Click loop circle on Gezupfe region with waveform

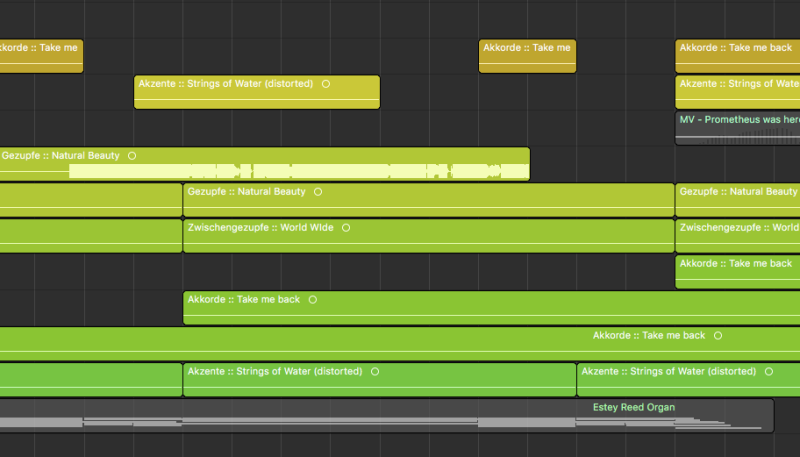(132, 156)
